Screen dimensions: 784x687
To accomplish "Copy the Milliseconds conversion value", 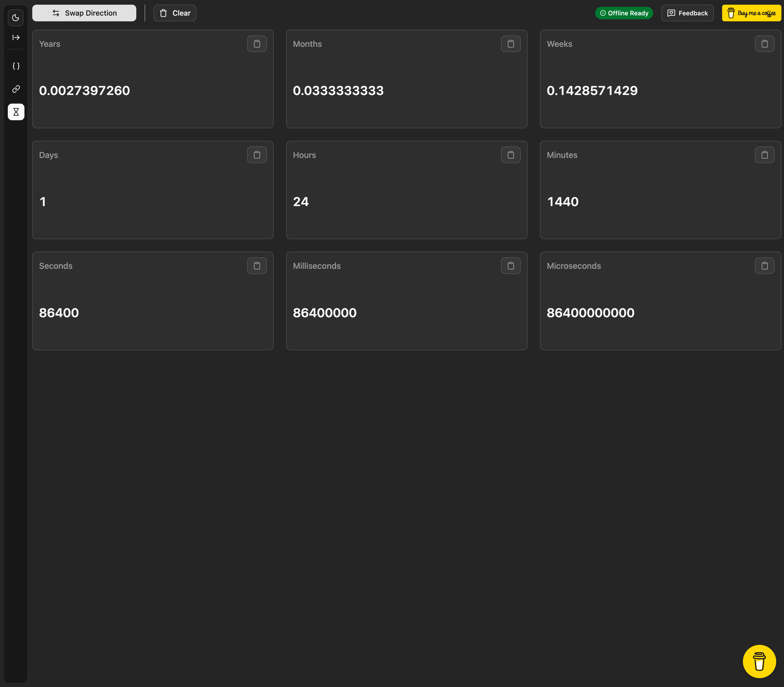I will [510, 265].
